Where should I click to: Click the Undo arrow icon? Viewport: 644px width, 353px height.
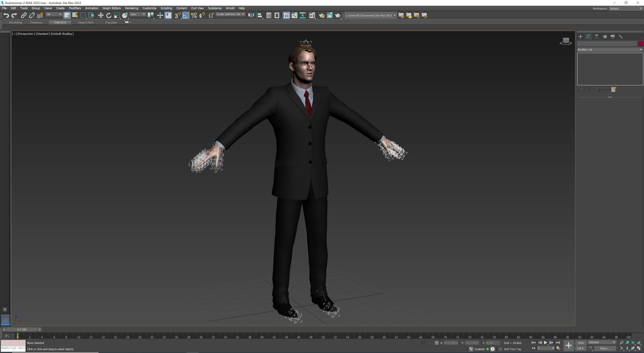click(6, 15)
